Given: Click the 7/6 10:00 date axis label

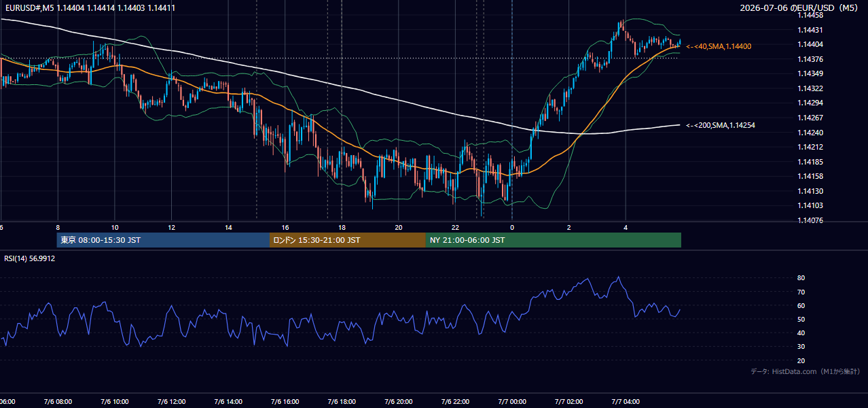Looking at the screenshot, I should (115, 402).
